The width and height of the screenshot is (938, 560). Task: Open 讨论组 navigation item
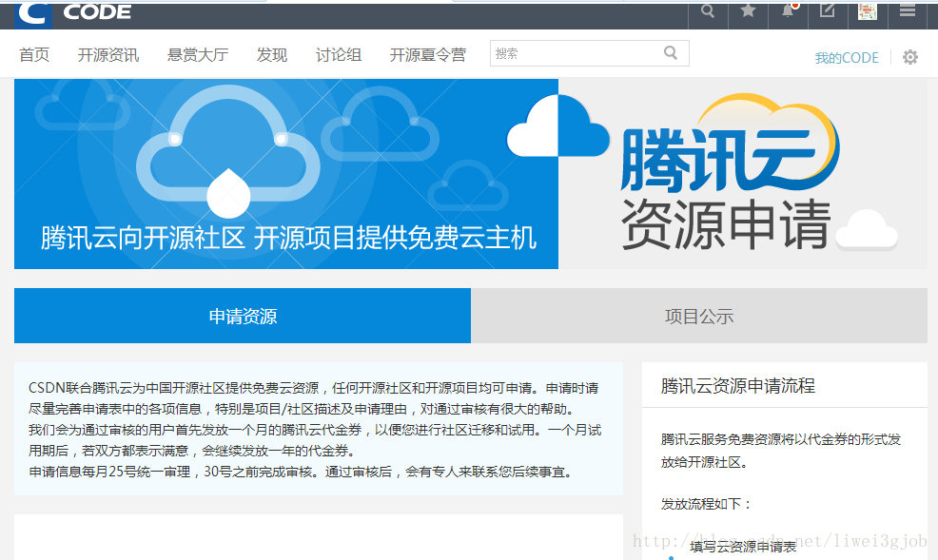(339, 55)
